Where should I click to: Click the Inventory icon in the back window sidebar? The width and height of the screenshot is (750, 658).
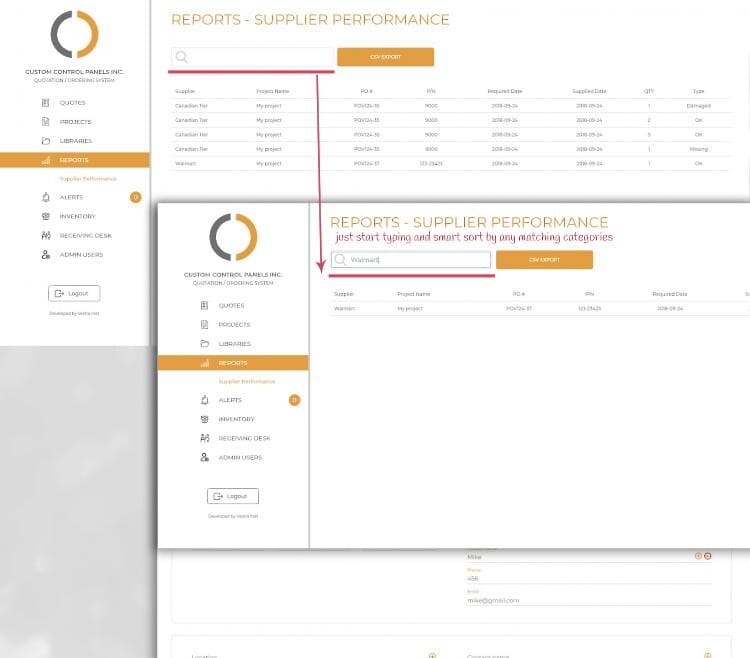pyautogui.click(x=46, y=216)
